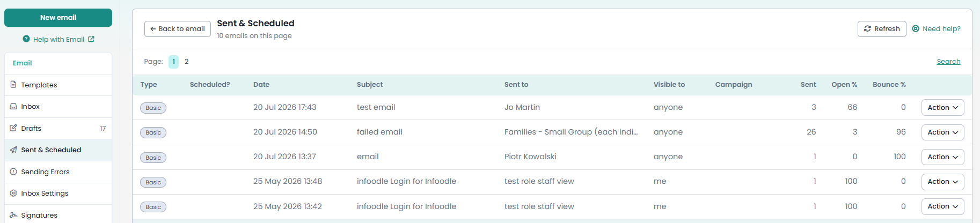Click the Sent to column header
This screenshot has height=223, width=980.
click(x=516, y=85)
